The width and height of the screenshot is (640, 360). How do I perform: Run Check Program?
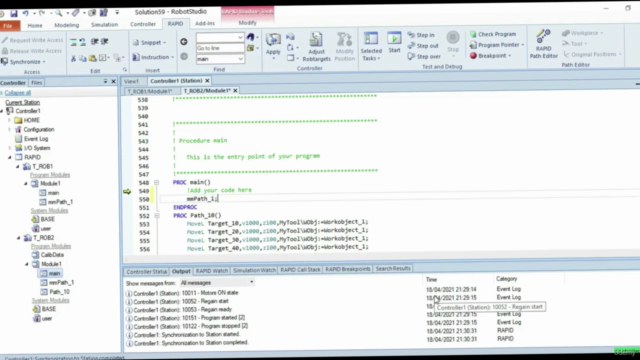(x=493, y=34)
